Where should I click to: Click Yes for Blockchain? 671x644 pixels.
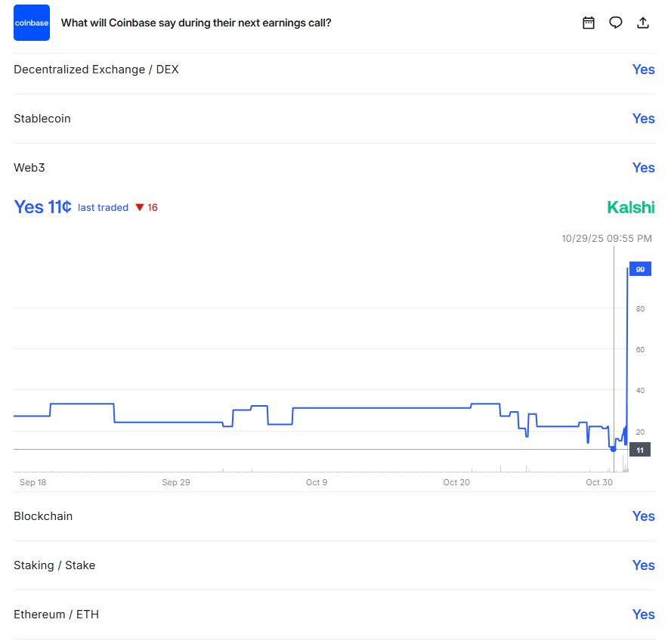(643, 516)
